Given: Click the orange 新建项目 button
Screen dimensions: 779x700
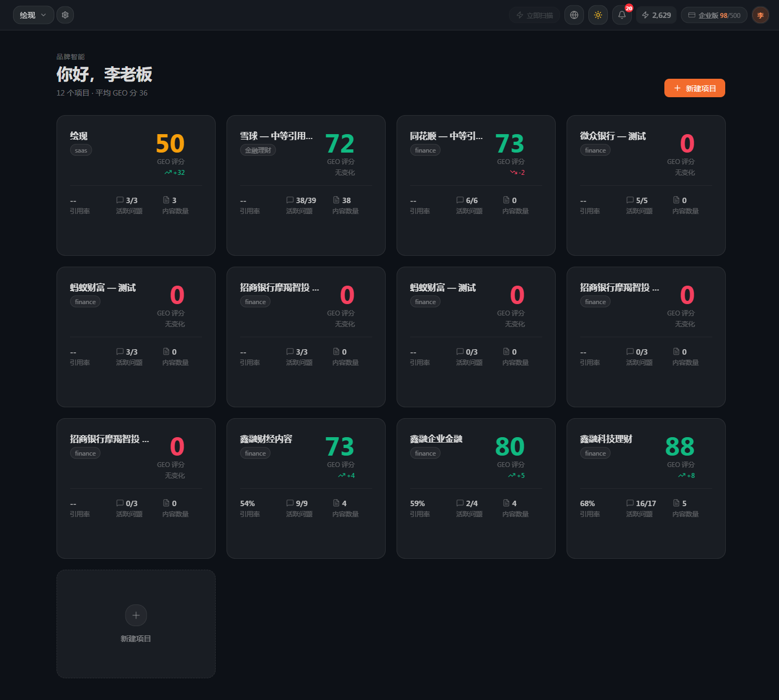Looking at the screenshot, I should [x=695, y=88].
